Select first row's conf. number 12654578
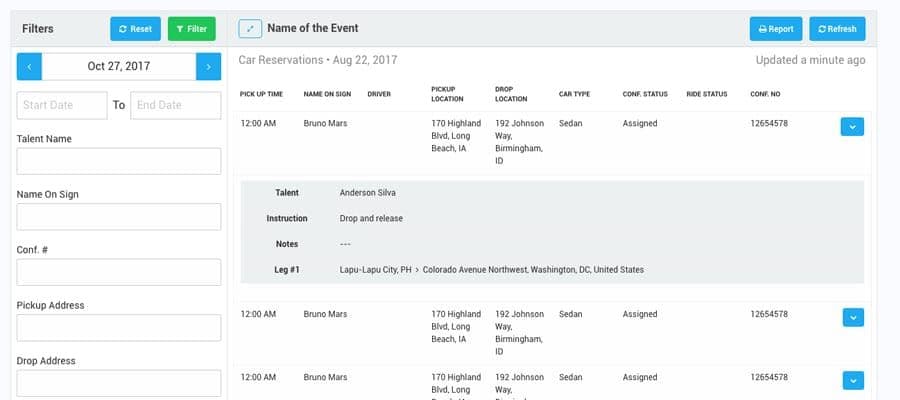900x400 pixels. click(769, 123)
